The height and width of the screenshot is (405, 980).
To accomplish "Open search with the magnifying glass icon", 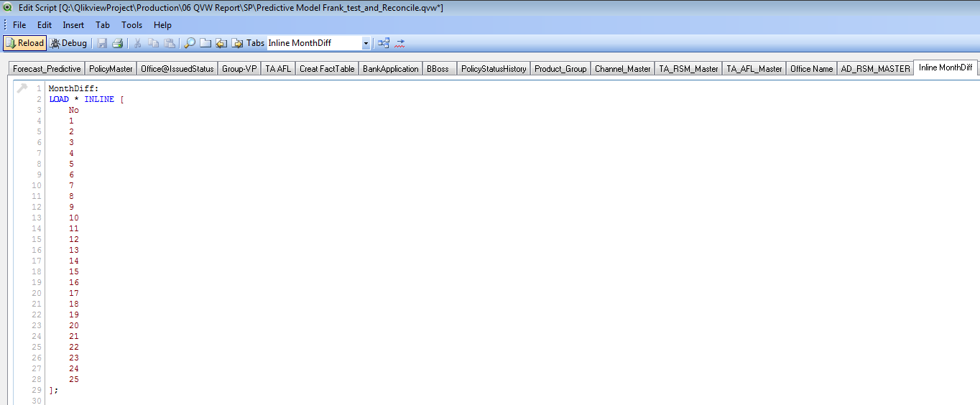I will (x=190, y=43).
